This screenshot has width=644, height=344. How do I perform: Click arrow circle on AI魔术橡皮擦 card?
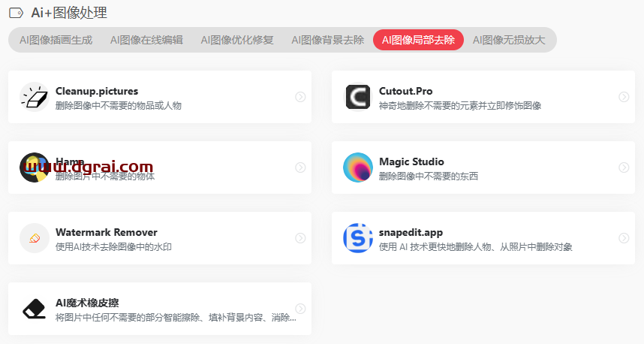point(301,309)
